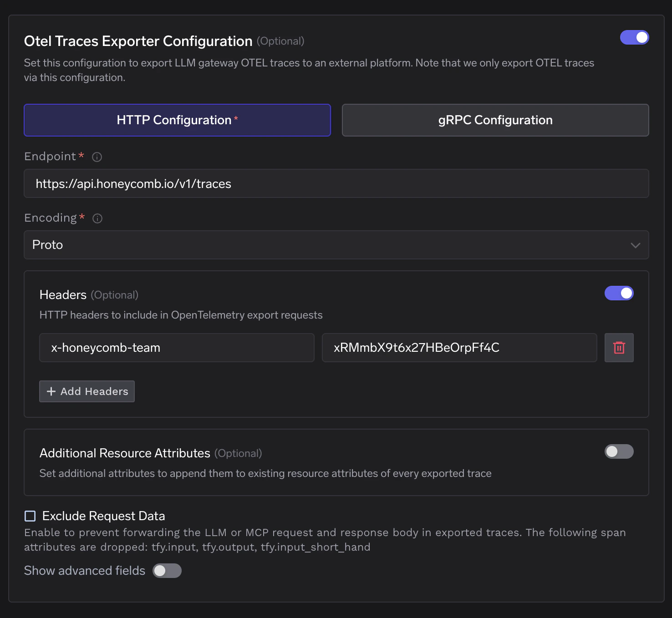
Task: Delete the x-honeycomb-team header row
Action: 619,348
